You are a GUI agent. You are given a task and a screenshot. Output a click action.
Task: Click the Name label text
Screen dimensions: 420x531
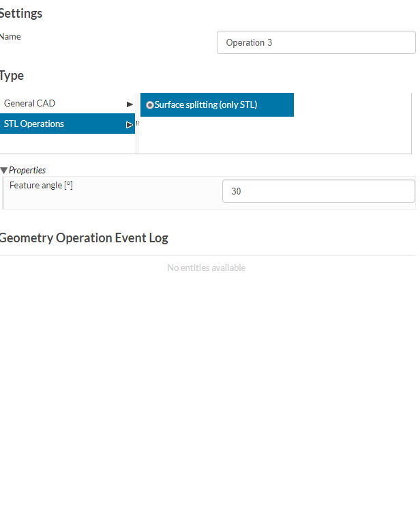10,37
